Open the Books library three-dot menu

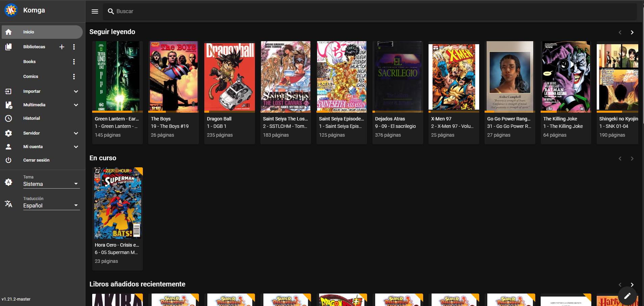[74, 62]
